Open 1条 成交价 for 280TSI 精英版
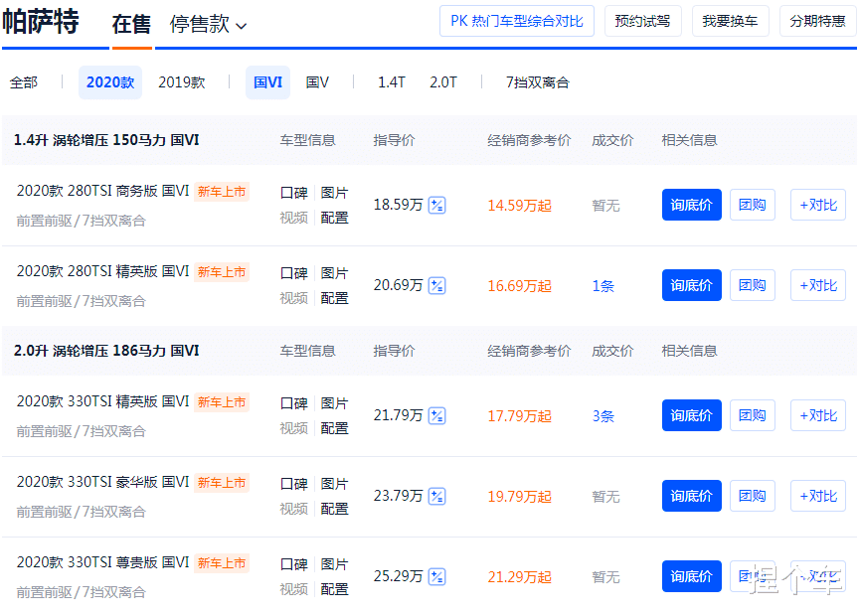This screenshot has height=616, width=859. click(x=603, y=286)
